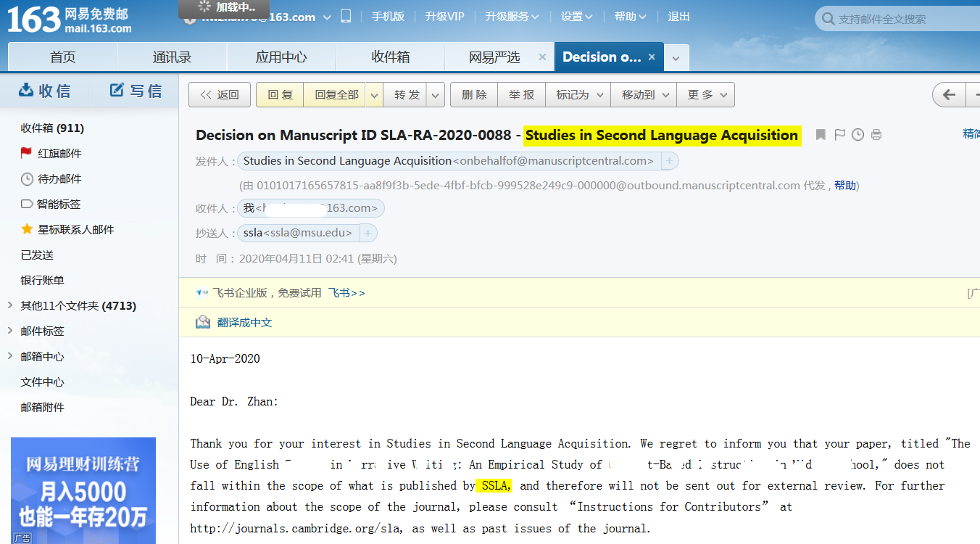Close the 网易严选 tab
The height and width of the screenshot is (544, 980).
pyautogui.click(x=542, y=57)
